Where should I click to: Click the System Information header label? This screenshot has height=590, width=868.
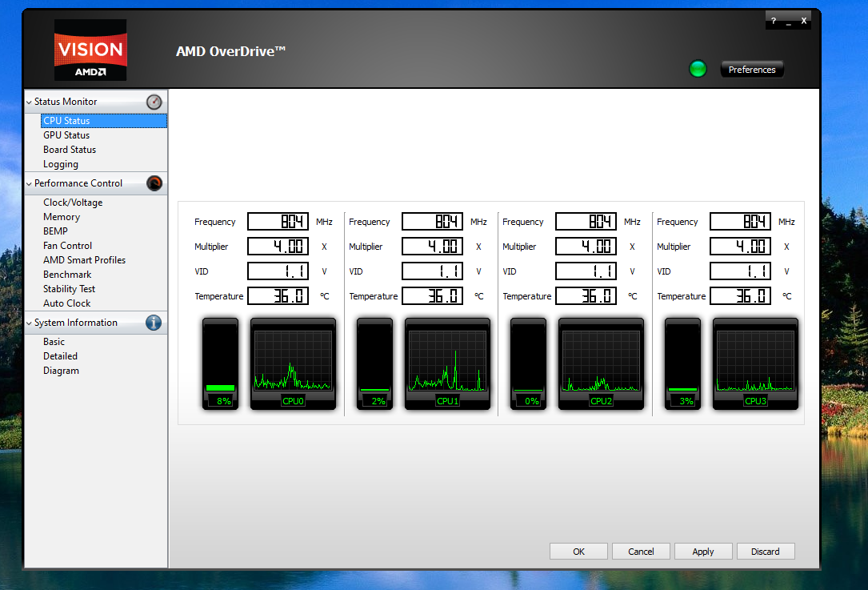76,323
